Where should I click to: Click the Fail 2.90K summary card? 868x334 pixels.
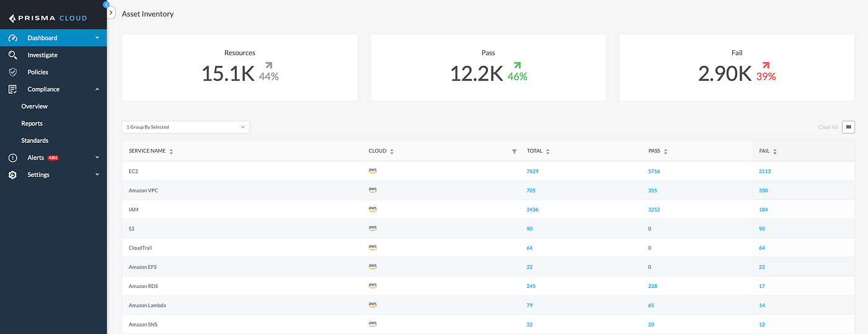737,68
